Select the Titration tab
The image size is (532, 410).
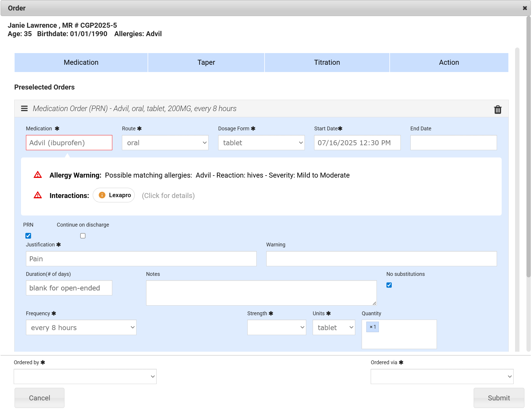coord(327,62)
